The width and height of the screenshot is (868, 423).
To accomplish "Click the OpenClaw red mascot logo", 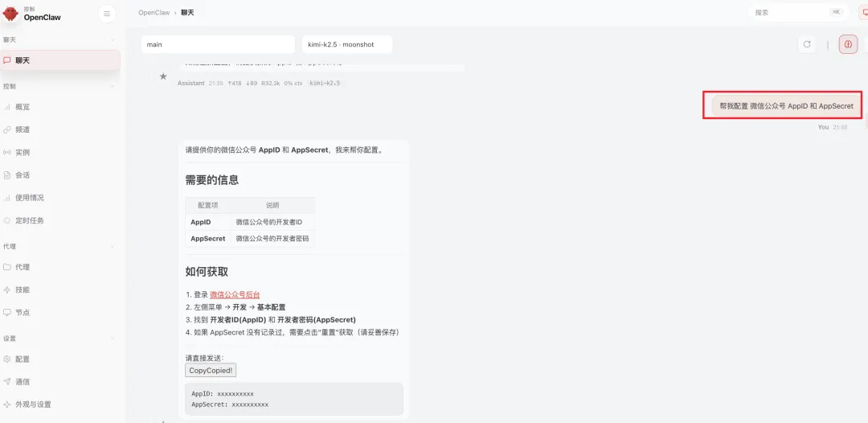I will [x=10, y=14].
